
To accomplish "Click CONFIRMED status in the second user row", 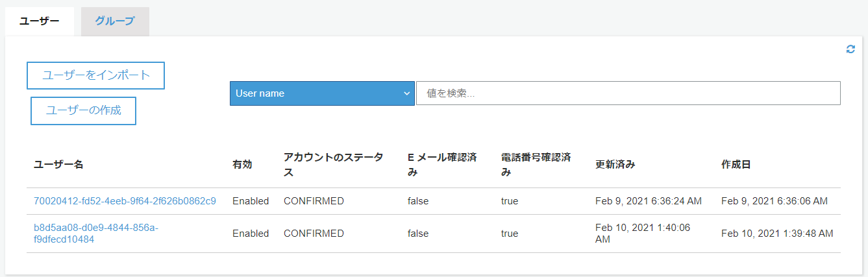I will (x=314, y=234).
